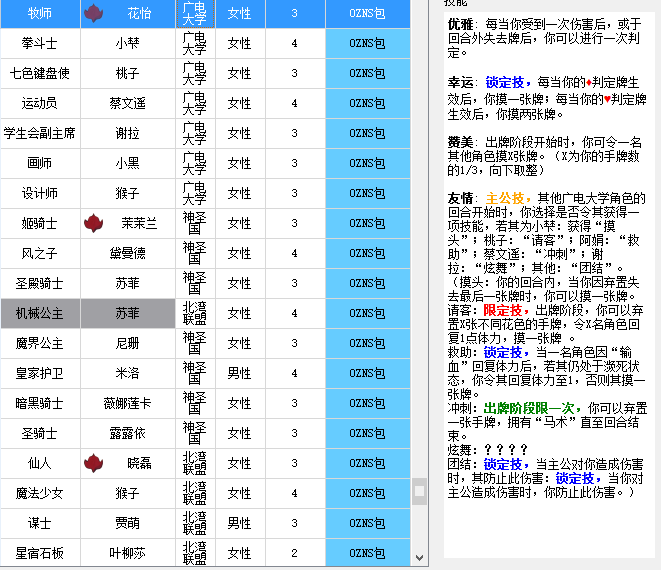Click 男性 gender cell in 皇家护卫 row

240,373
